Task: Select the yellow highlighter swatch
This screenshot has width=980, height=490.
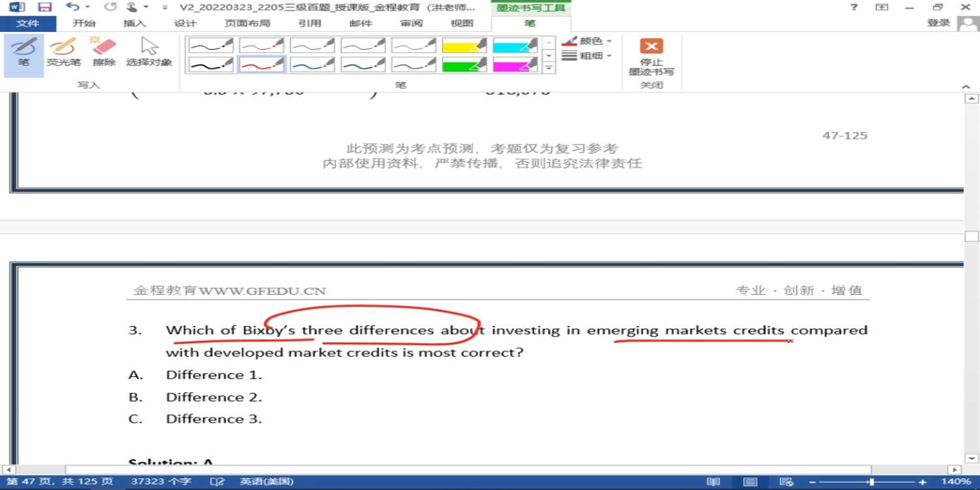Action: point(465,46)
